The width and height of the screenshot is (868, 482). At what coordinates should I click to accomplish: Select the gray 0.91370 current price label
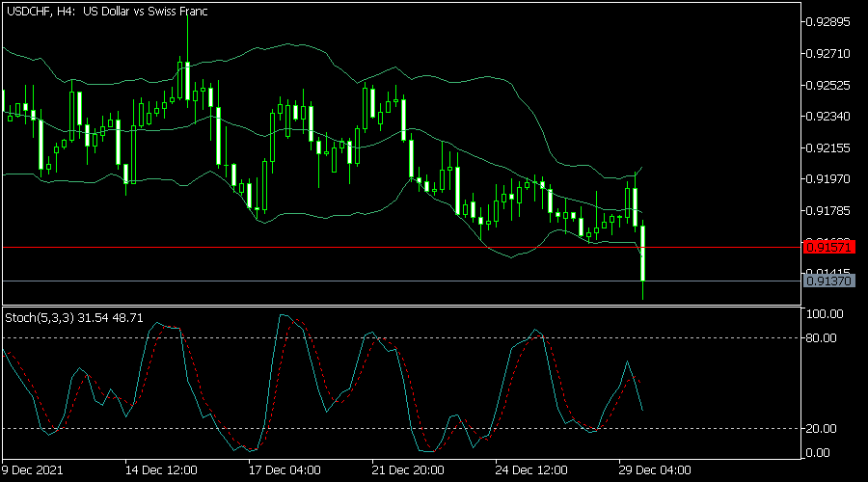[828, 281]
